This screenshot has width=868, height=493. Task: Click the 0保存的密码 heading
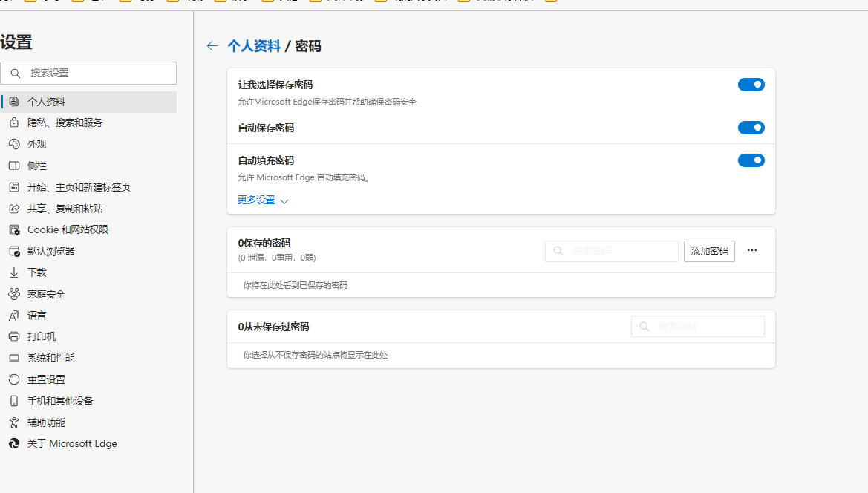[x=264, y=243]
